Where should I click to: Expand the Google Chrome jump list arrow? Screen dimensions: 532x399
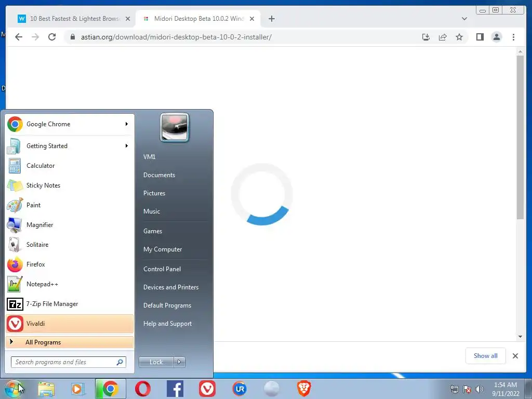coord(127,124)
